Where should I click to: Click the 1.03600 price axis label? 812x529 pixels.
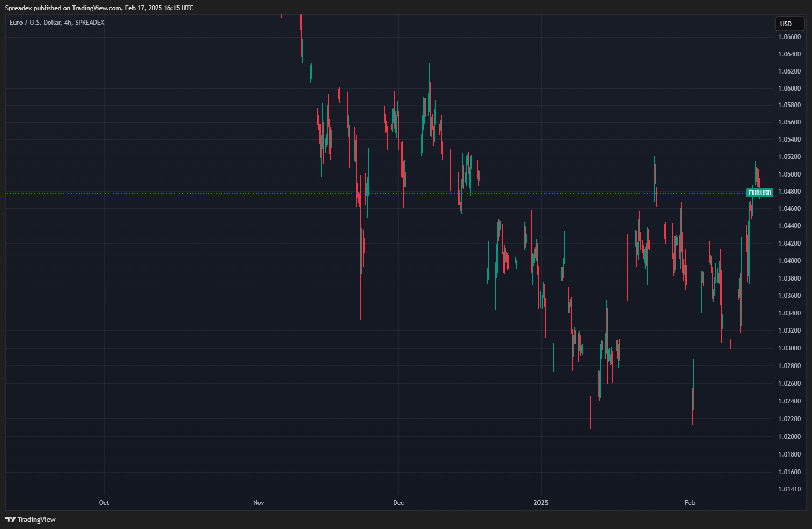pos(789,296)
